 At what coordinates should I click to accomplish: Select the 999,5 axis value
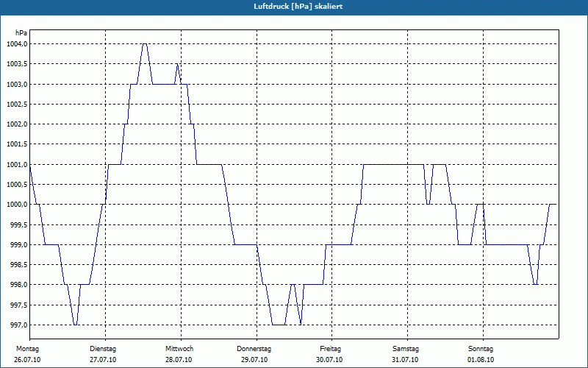click(x=18, y=224)
